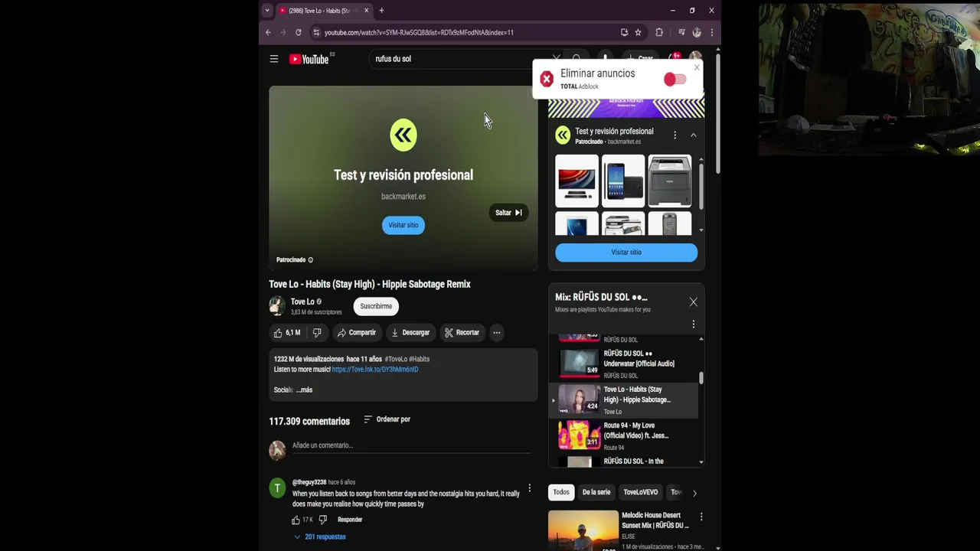The width and height of the screenshot is (980, 551).
Task: Play RÜFÜS DU SOL - In the... in the mix
Action: [x=624, y=461]
